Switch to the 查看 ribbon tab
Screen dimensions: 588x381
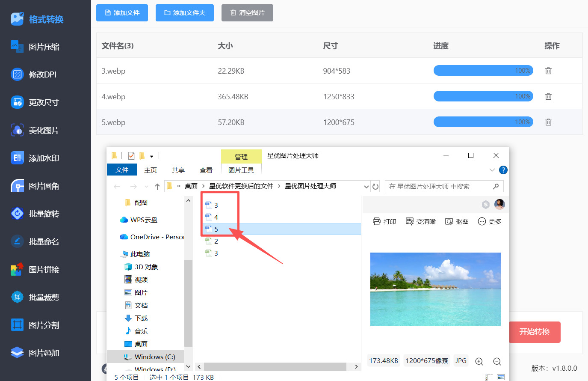(x=206, y=170)
